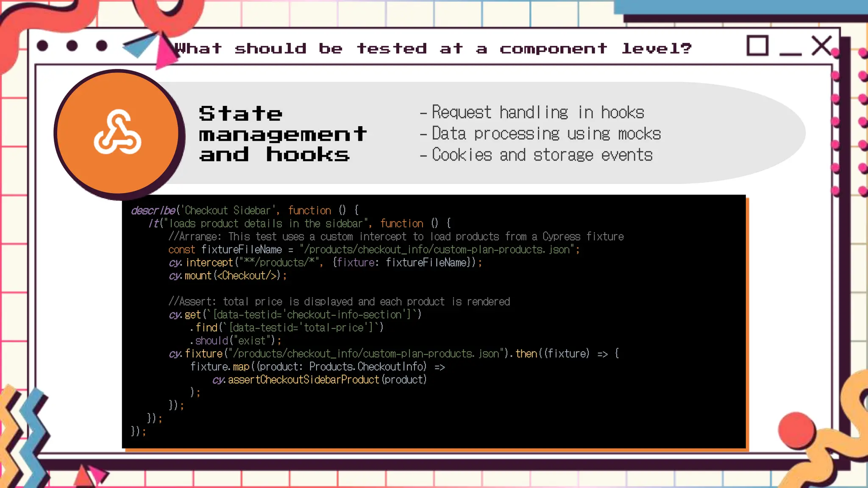
Task: Click the cy.assertCheckoutSidebarProduct(product) line
Action: (x=320, y=380)
